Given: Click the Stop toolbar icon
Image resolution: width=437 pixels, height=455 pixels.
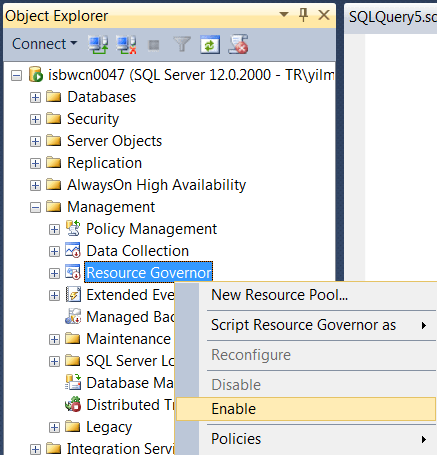Looking at the screenshot, I should pyautogui.click(x=154, y=45).
